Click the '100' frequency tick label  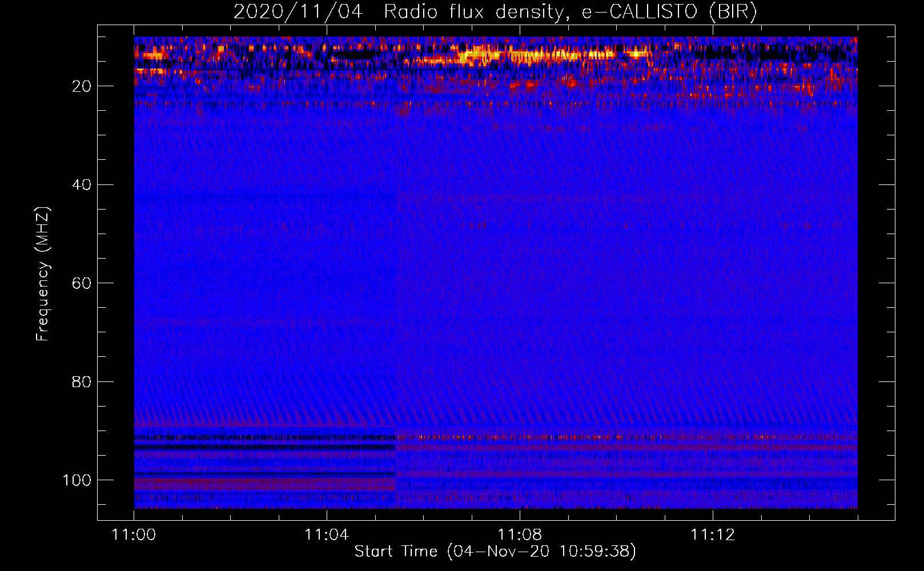[x=77, y=480]
